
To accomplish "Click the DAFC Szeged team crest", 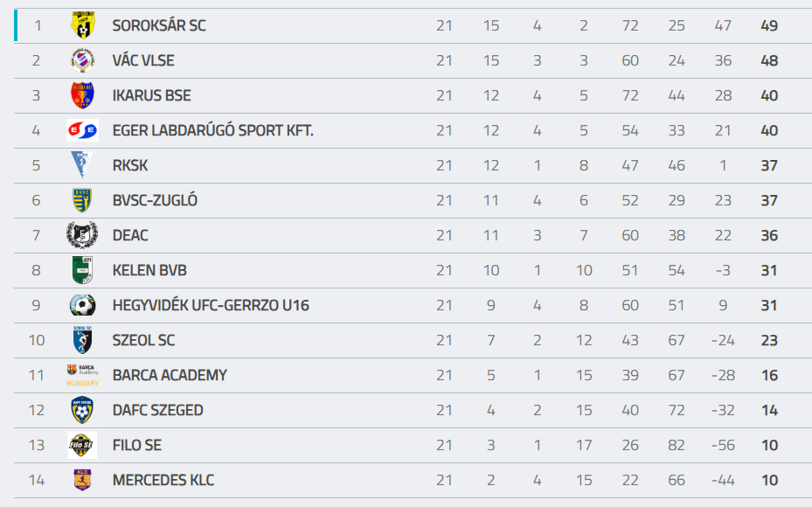I will click(x=82, y=410).
